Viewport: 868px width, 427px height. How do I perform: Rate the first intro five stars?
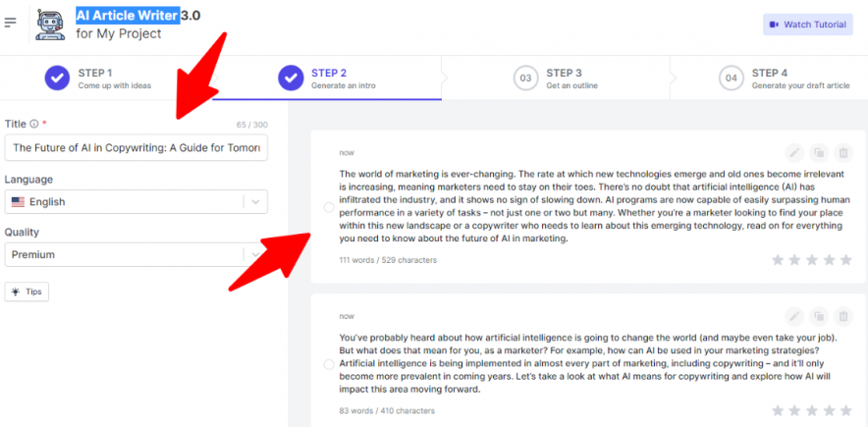point(844,260)
